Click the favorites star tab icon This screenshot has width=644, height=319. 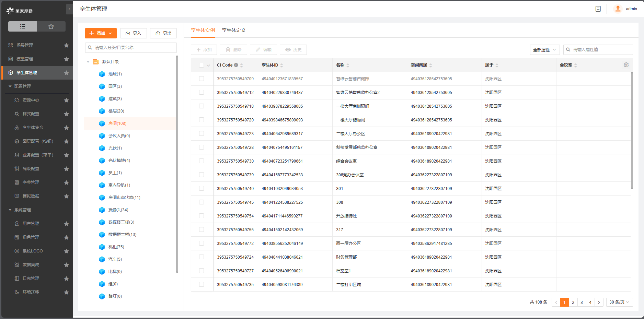click(x=51, y=26)
